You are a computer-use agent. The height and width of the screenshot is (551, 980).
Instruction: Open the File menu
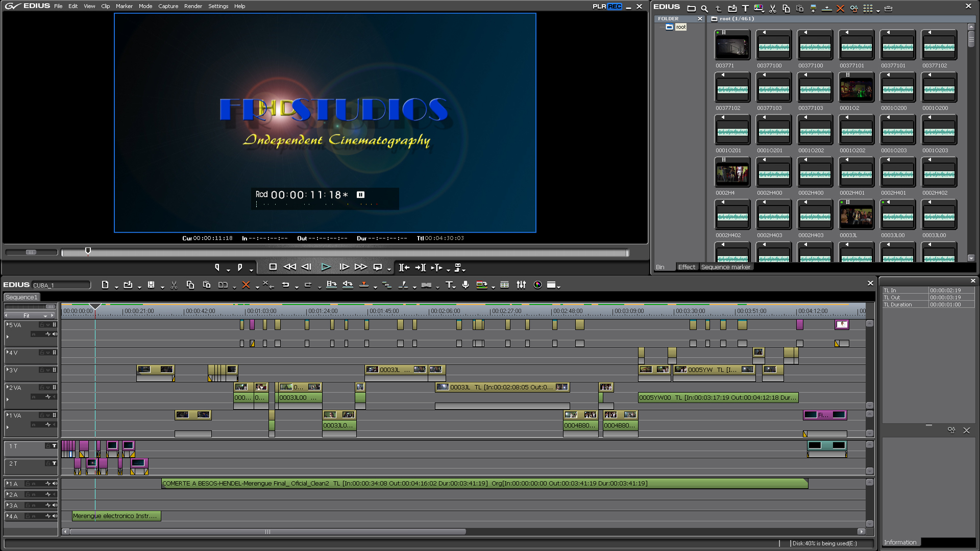[58, 6]
